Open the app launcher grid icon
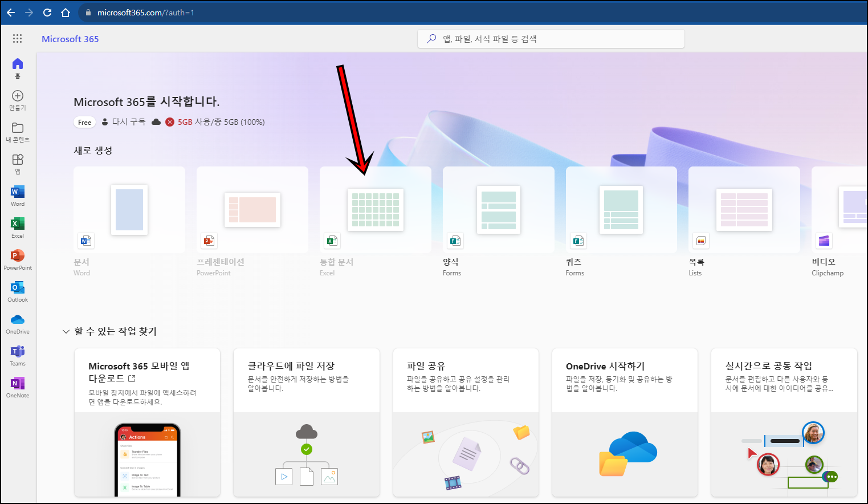Viewport: 868px width, 504px height. [x=17, y=39]
